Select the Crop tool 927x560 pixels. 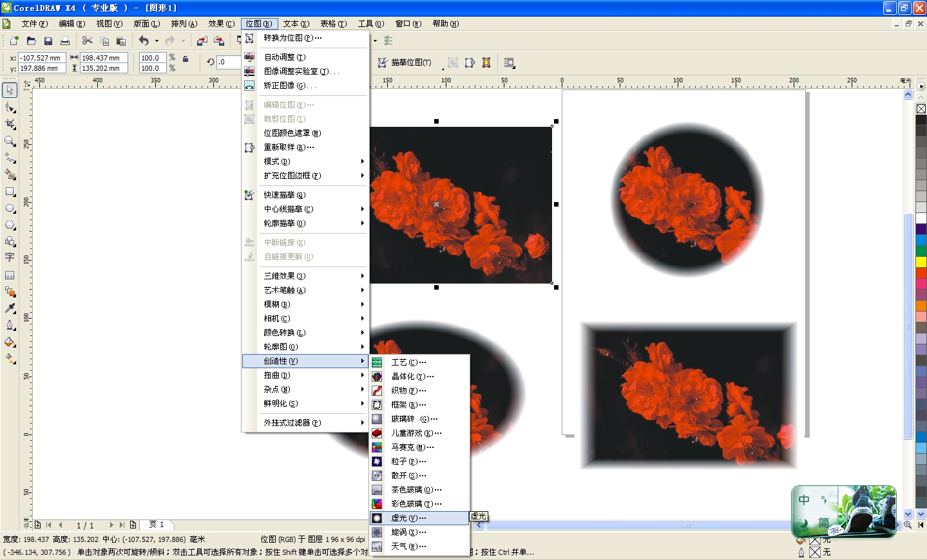point(10,124)
